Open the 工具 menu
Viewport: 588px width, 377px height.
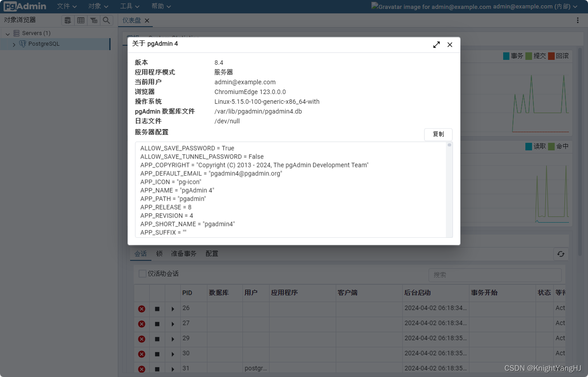[130, 6]
